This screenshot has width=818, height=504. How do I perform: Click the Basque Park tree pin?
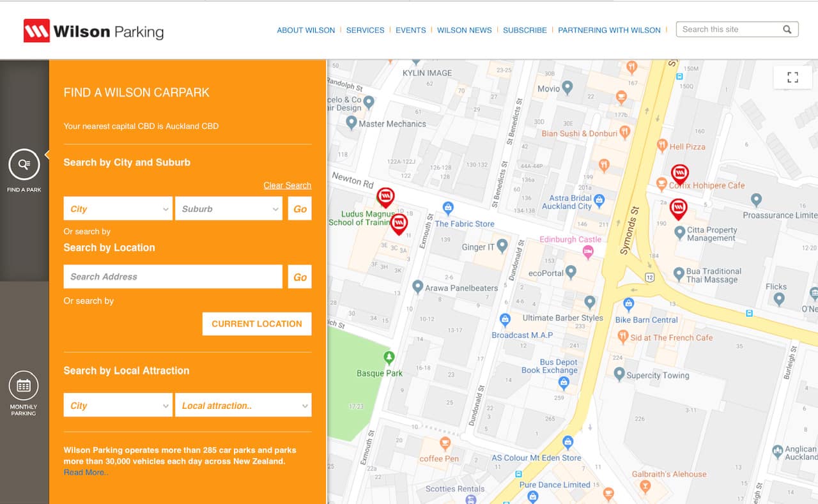(x=388, y=358)
